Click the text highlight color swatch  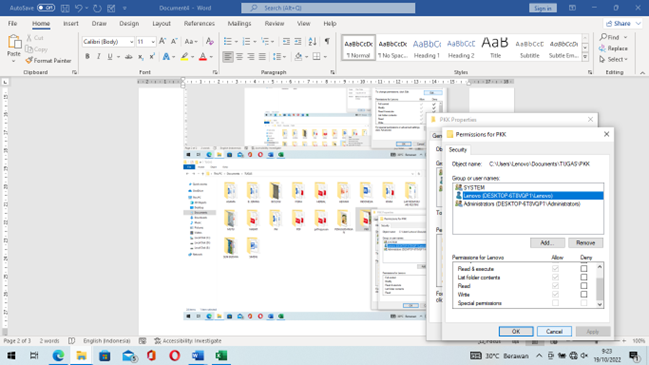[185, 57]
